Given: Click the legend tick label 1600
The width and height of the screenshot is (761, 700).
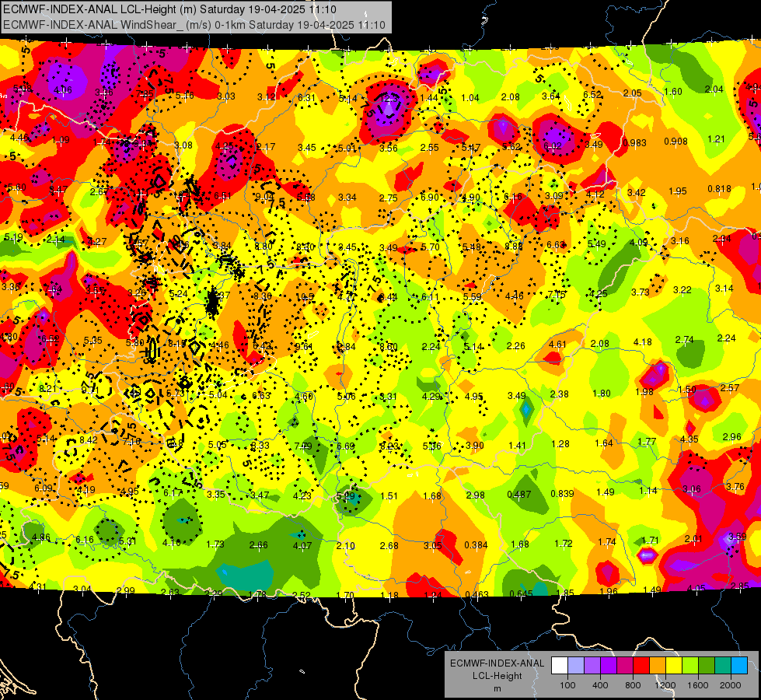Looking at the screenshot, I should click(x=698, y=685).
